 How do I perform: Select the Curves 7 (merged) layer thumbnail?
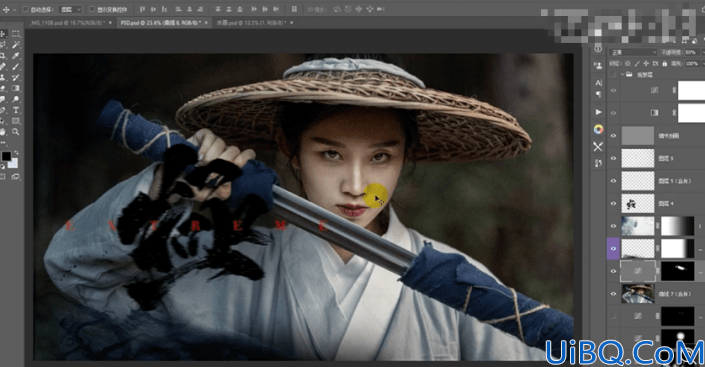click(x=638, y=294)
